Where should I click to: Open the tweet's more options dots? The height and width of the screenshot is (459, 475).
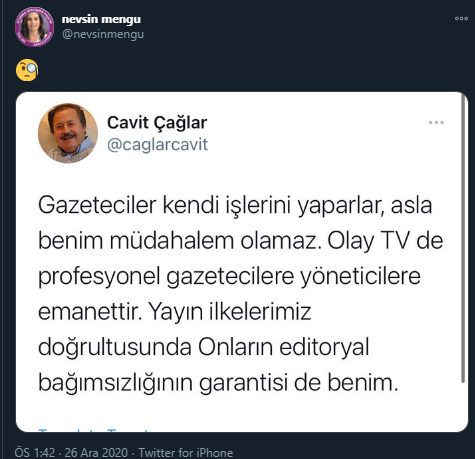pyautogui.click(x=461, y=19)
